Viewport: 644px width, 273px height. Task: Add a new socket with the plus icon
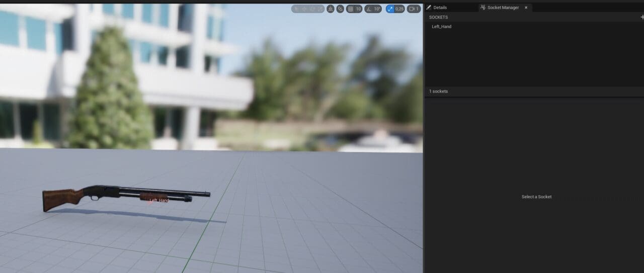[x=641, y=17]
